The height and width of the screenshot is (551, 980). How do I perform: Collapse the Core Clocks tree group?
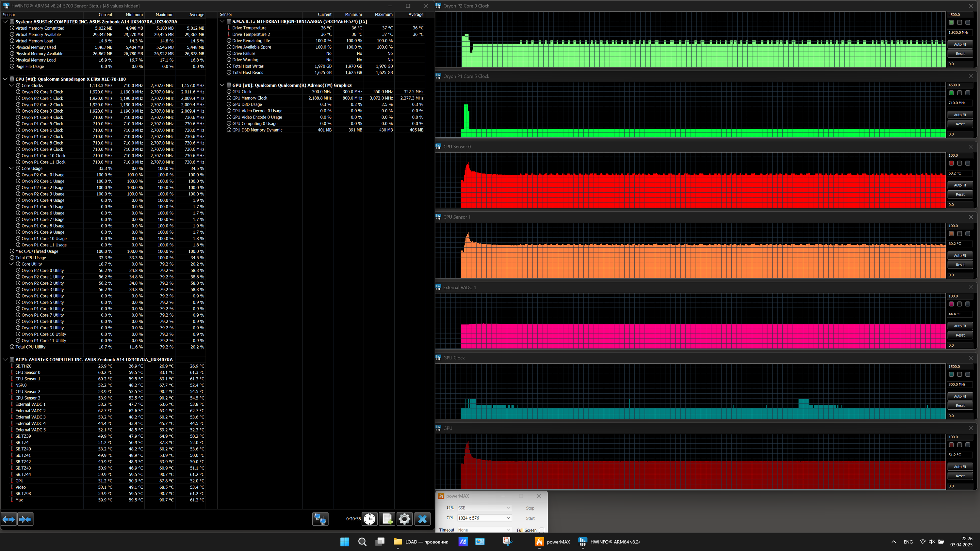pyautogui.click(x=11, y=86)
